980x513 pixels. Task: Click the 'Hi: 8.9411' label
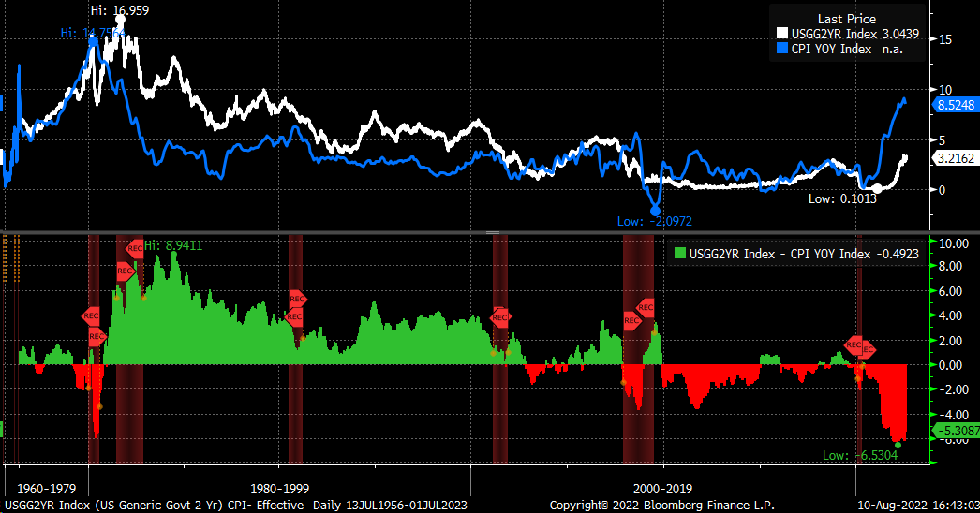tap(173, 245)
